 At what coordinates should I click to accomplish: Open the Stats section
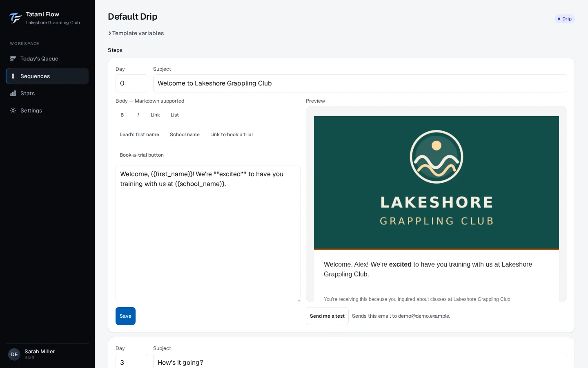coord(47,93)
